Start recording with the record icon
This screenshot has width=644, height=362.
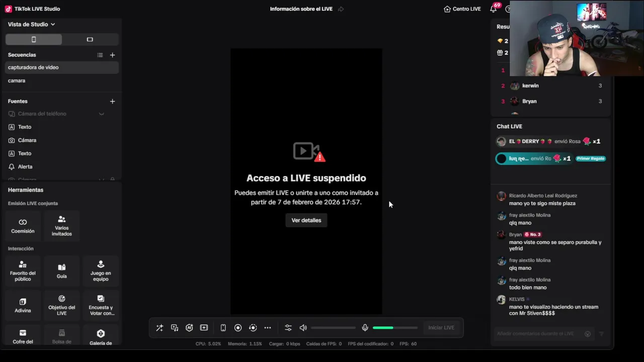click(238, 328)
